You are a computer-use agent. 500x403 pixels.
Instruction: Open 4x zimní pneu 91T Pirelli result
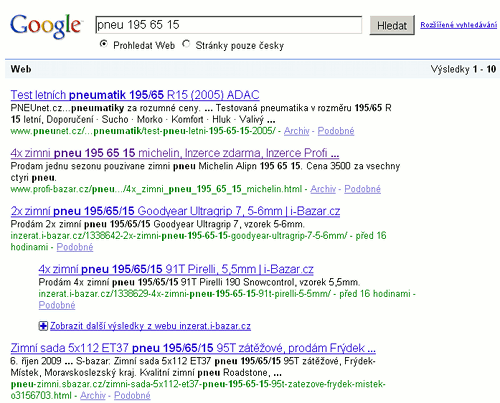[x=176, y=269]
